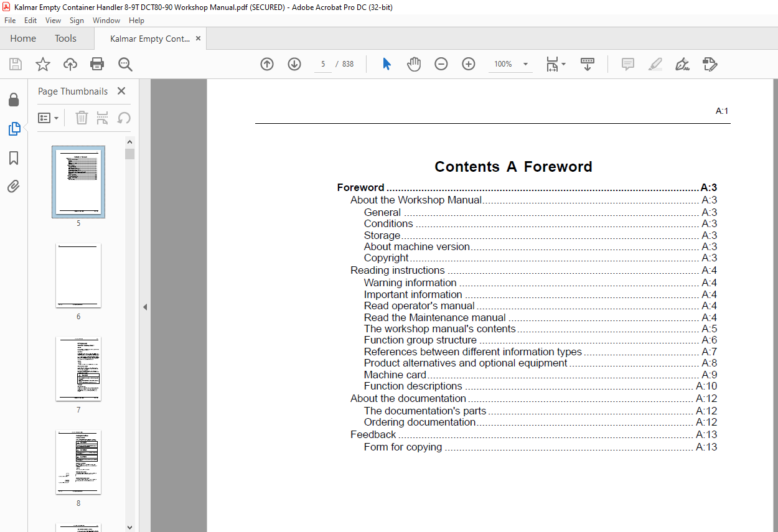Open the Help menu
This screenshot has height=532, width=778.
(136, 21)
